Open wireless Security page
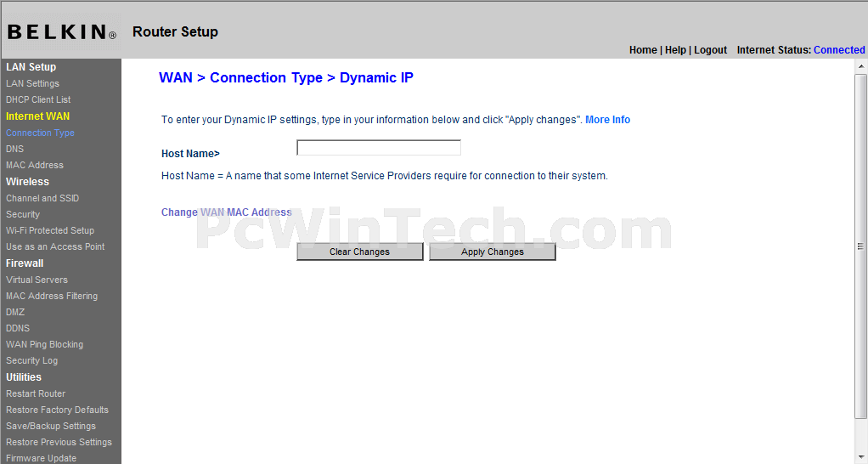Viewport: 868px width, 464px height. click(x=23, y=214)
